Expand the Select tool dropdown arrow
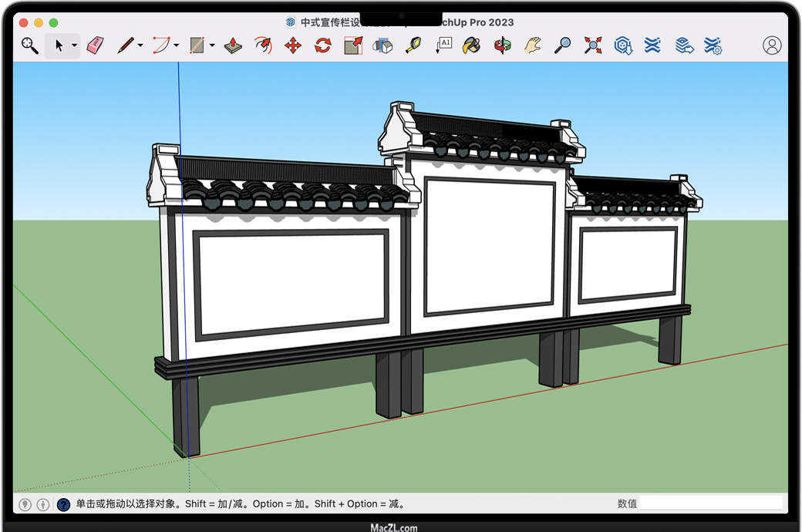802x532 pixels. pos(75,46)
